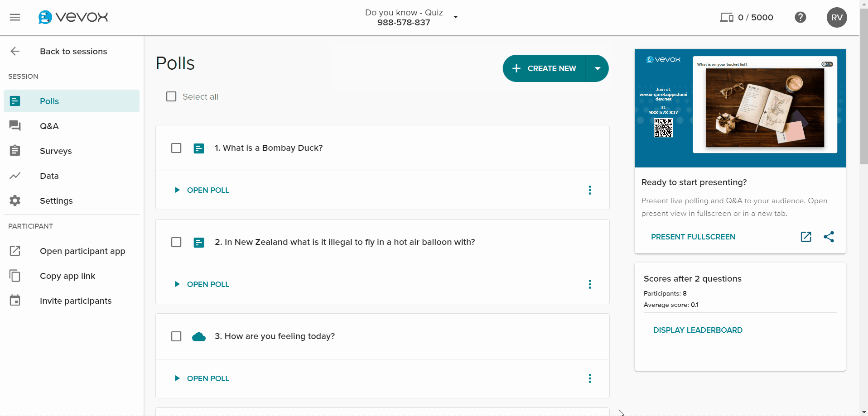Screen dimensions: 868x416
Task: Click the back arrow beside Back to sessions
Action: pos(15,51)
